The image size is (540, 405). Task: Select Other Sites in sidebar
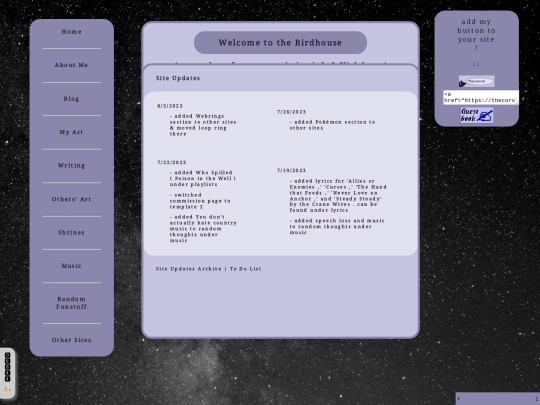(x=72, y=340)
